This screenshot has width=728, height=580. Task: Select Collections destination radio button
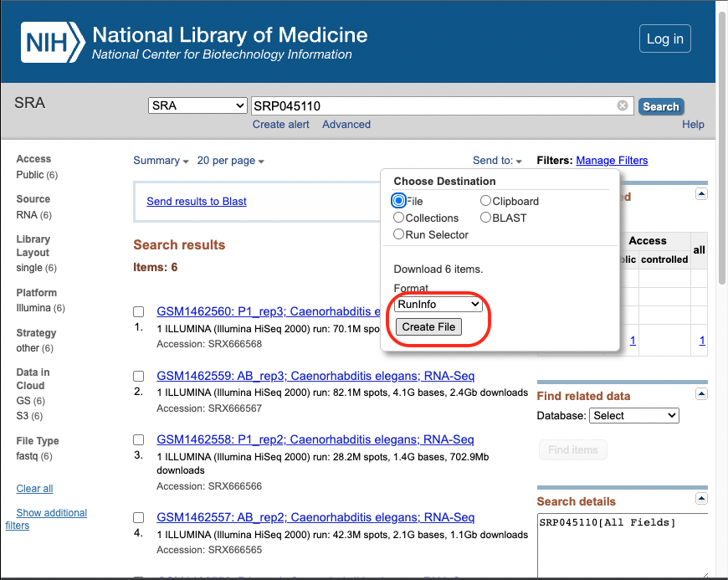pos(398,218)
